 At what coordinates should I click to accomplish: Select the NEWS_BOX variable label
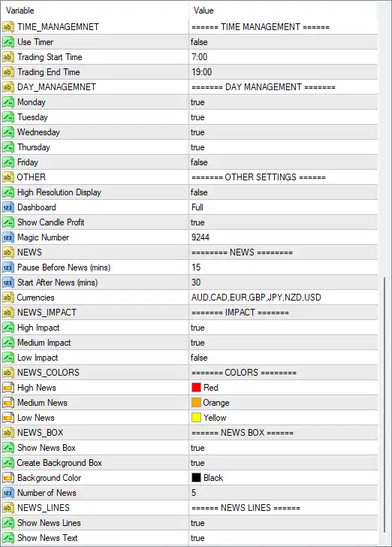pyautogui.click(x=40, y=433)
